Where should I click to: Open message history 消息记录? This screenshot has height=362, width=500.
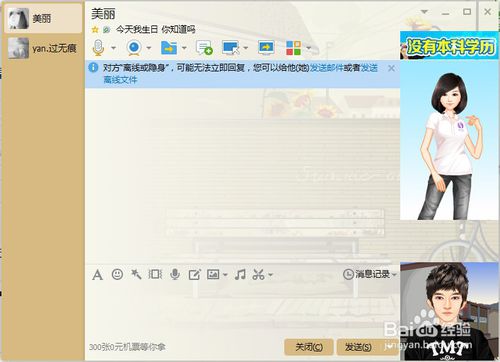[367, 274]
